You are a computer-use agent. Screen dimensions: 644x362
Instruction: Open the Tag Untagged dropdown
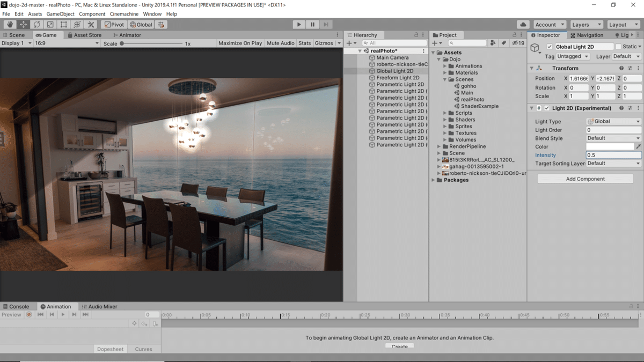tap(573, 56)
